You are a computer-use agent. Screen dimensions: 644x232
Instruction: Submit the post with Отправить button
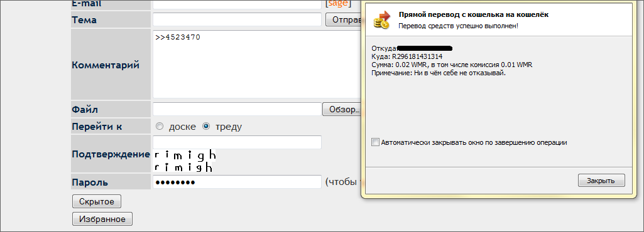click(x=343, y=19)
